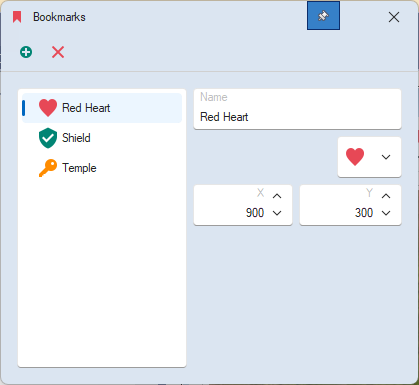419x385 pixels.
Task: Decrease the X coordinate value
Action: tap(277, 213)
